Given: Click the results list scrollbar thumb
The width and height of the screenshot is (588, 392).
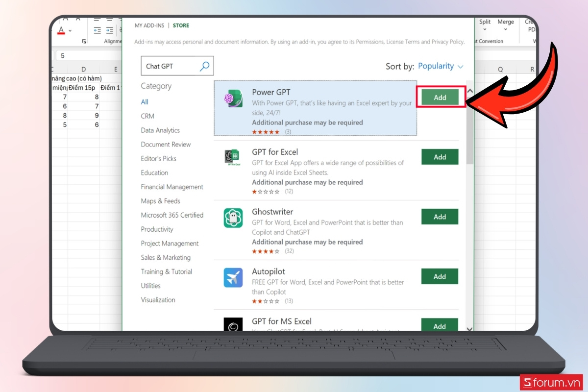Looking at the screenshot, I should (x=470, y=130).
